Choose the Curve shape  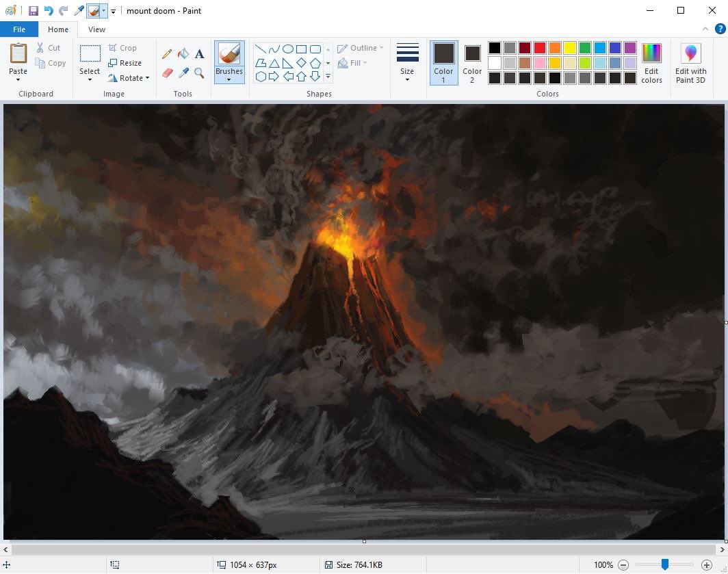tap(274, 49)
